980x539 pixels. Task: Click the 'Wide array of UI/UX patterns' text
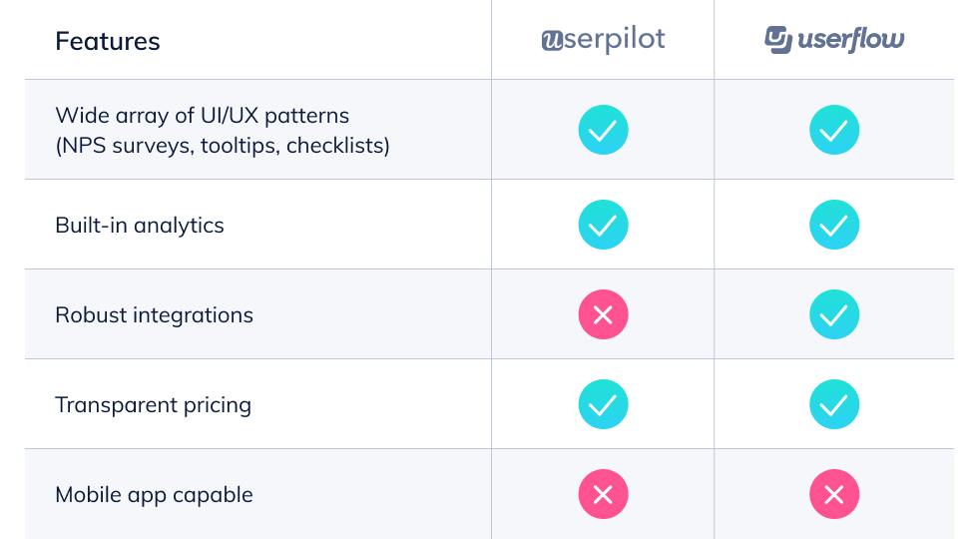[x=203, y=115]
